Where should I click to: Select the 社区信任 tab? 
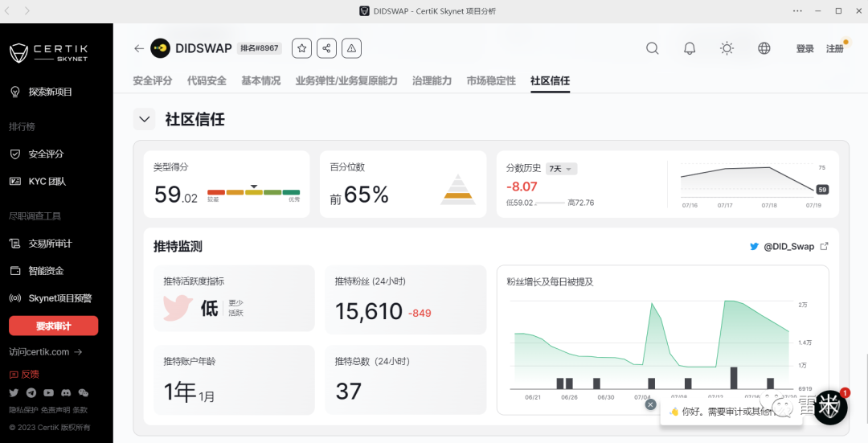[551, 81]
